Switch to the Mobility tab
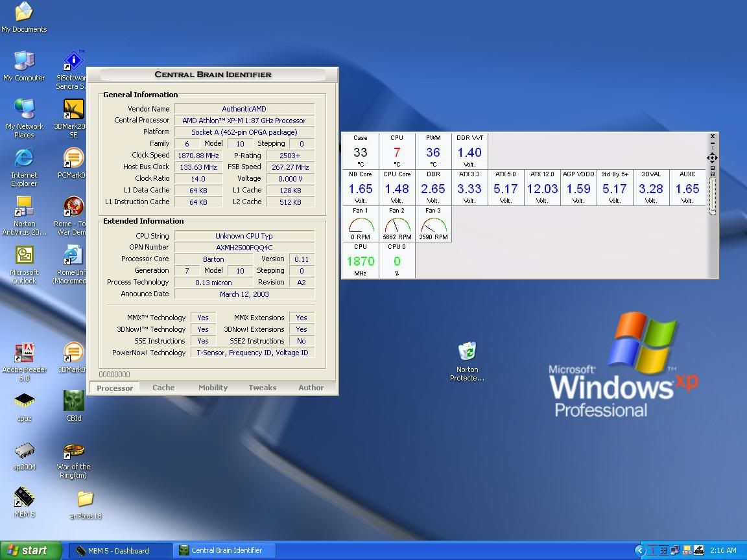747x560 pixels. 213,388
